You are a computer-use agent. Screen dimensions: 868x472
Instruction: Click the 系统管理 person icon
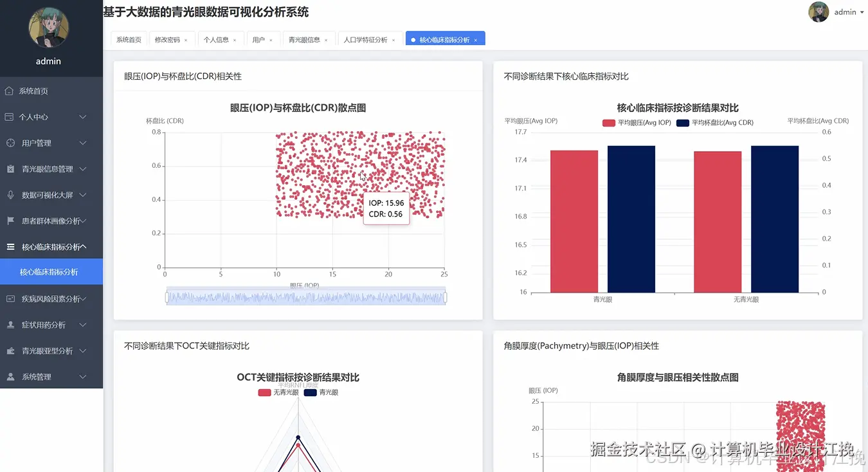coord(10,377)
